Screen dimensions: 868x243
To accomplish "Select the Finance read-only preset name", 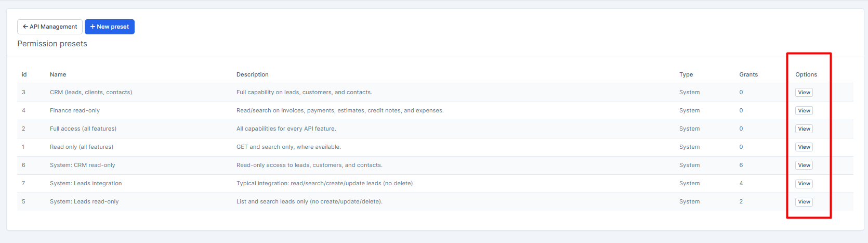I will pyautogui.click(x=75, y=110).
